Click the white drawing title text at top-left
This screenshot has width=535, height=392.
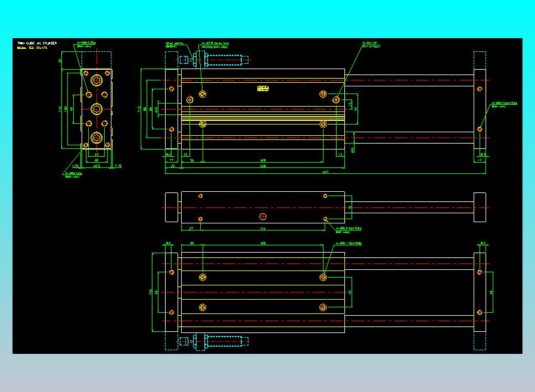[x=37, y=43]
